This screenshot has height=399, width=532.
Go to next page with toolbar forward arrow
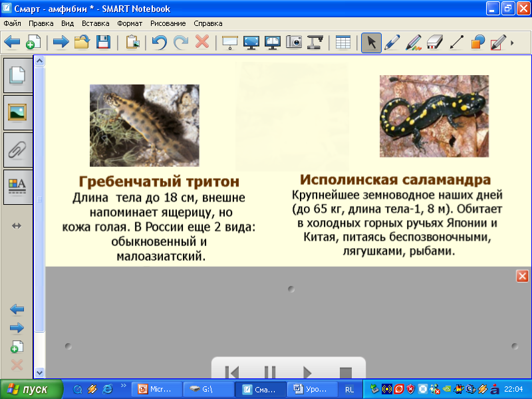pyautogui.click(x=61, y=43)
